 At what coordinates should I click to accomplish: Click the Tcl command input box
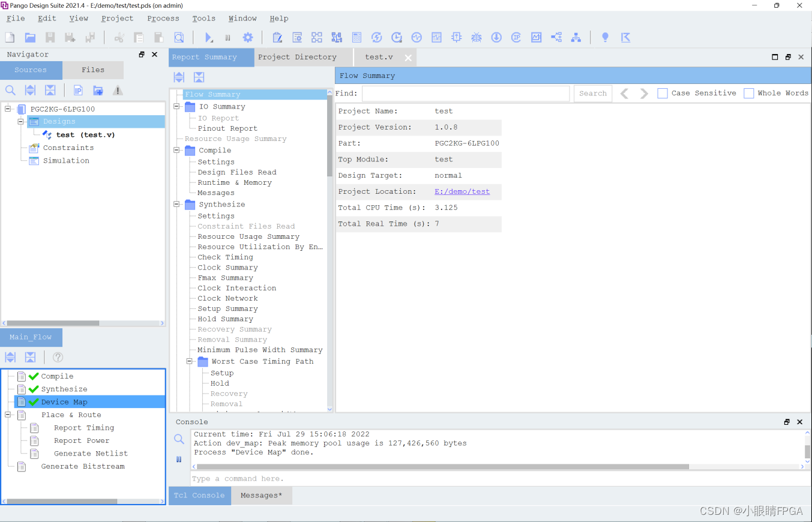click(501, 479)
